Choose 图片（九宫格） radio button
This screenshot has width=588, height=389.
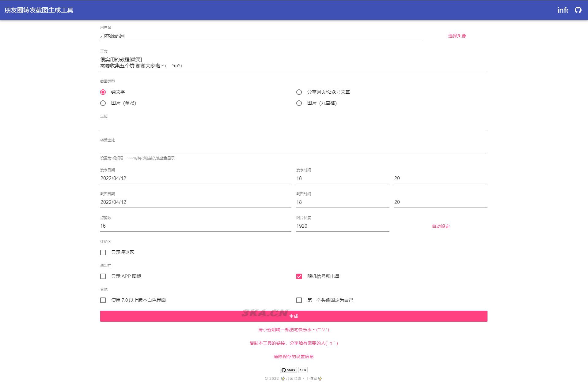click(x=299, y=103)
